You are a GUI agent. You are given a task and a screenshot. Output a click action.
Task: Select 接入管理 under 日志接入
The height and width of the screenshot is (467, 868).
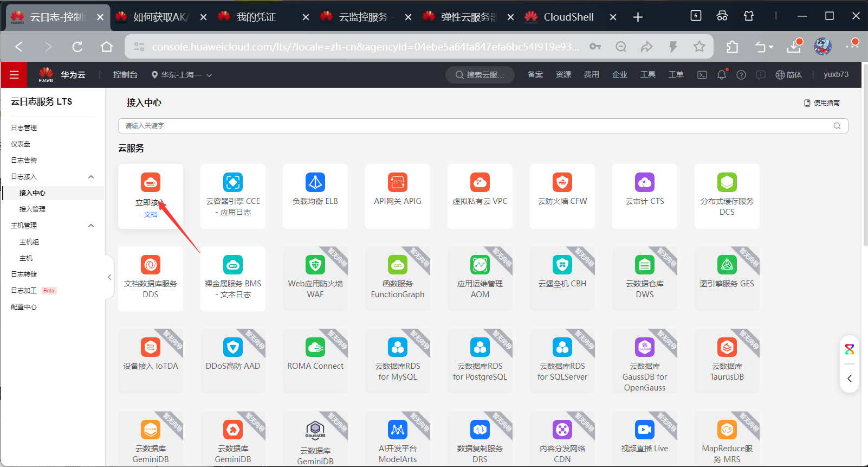(x=33, y=209)
